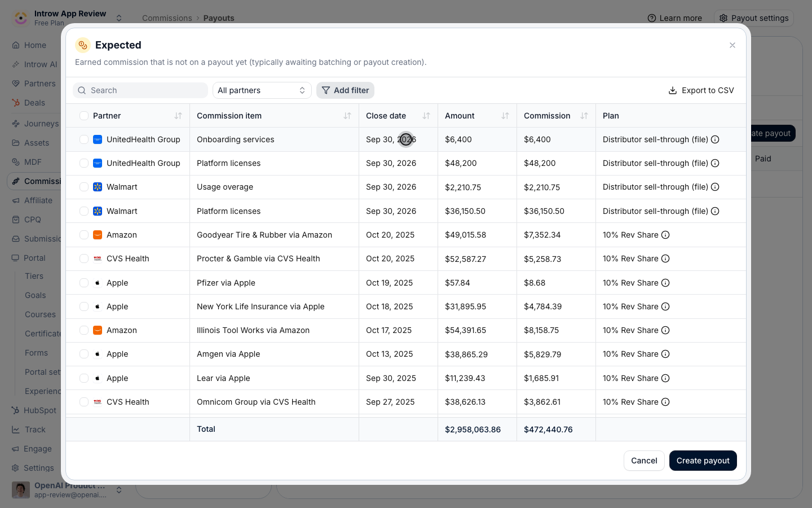
Task: Sort by Amount column sort icon
Action: [x=505, y=116]
